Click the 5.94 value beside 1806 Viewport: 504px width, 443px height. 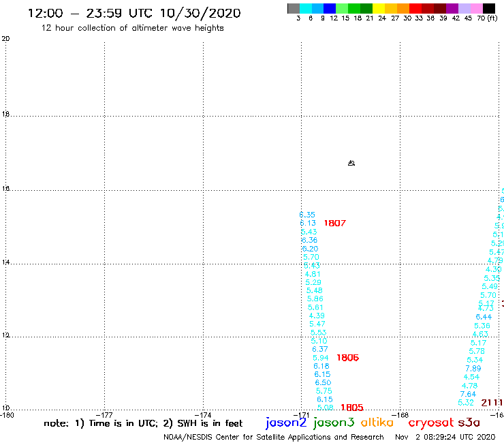(321, 358)
